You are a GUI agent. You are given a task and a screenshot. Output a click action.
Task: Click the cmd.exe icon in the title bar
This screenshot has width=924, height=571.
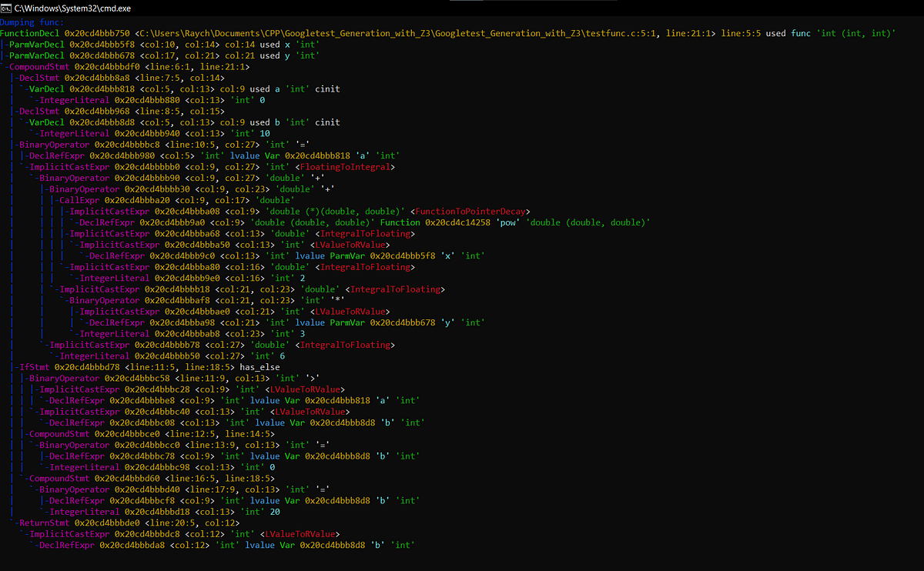tap(7, 8)
